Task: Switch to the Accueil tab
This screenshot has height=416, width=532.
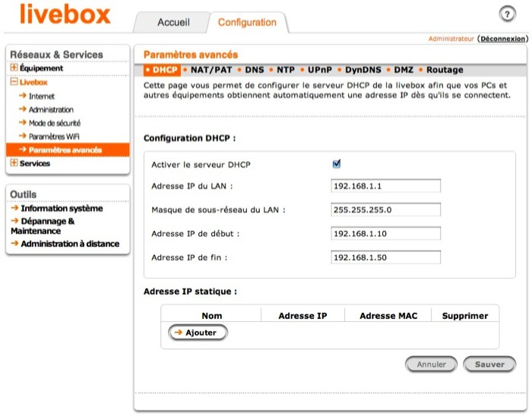Action: point(173,22)
